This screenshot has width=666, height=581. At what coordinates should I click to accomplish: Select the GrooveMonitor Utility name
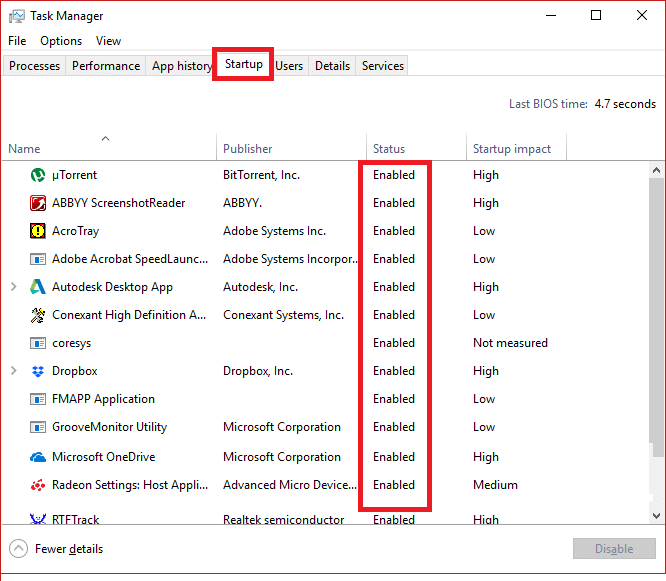pyautogui.click(x=110, y=427)
